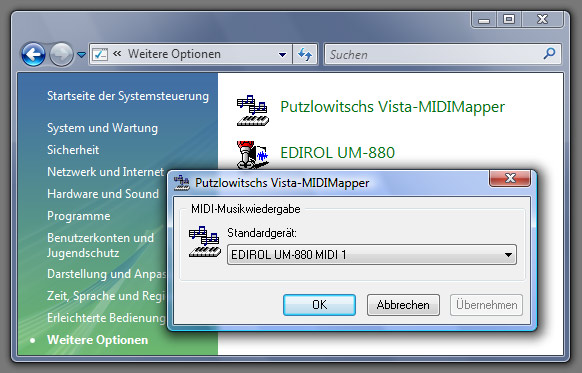Open the Standardgerät device combo box
The image size is (582, 373).
[372, 255]
